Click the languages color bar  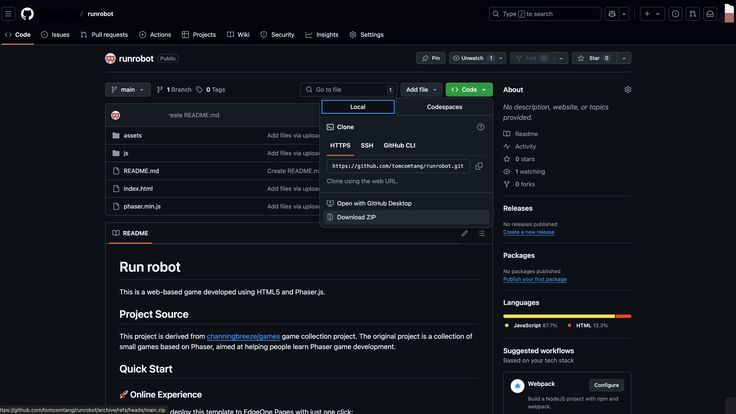[567, 316]
